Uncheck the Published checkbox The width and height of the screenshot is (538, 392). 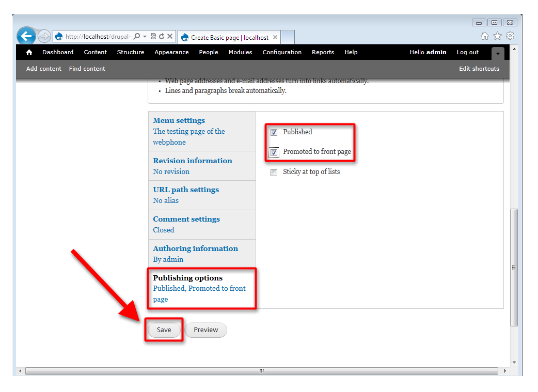(274, 132)
